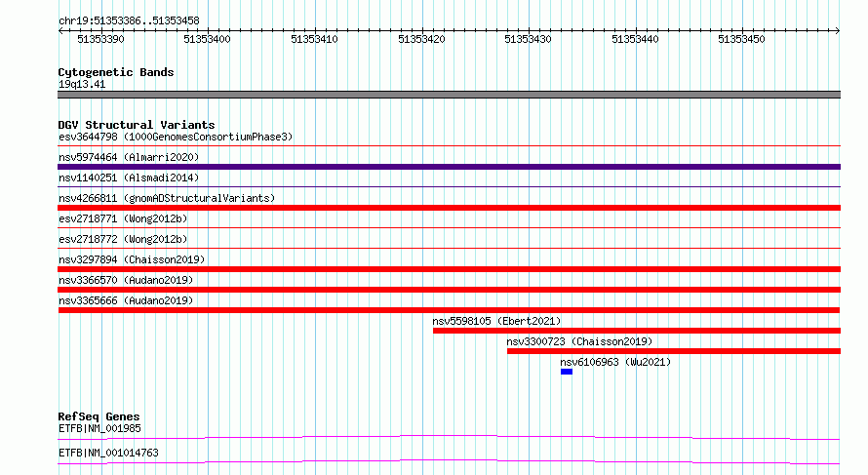This screenshot has width=868, height=475.
Task: Click ruler position 51353420
Action: pos(422,39)
